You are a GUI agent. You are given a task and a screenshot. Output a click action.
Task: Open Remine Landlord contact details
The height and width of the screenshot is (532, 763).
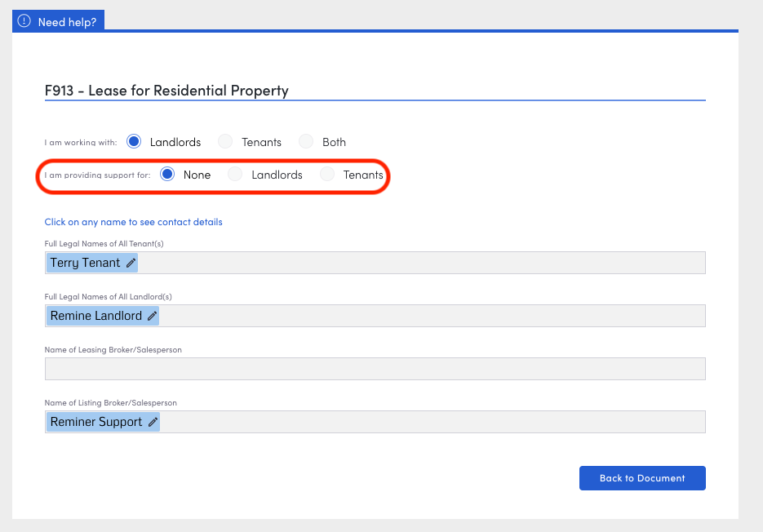[95, 316]
